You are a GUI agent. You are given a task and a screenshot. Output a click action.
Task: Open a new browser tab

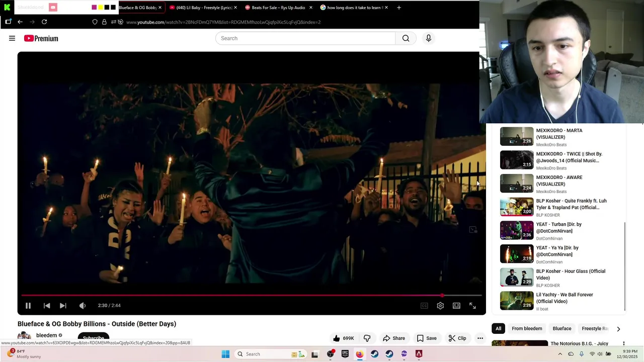399,8
